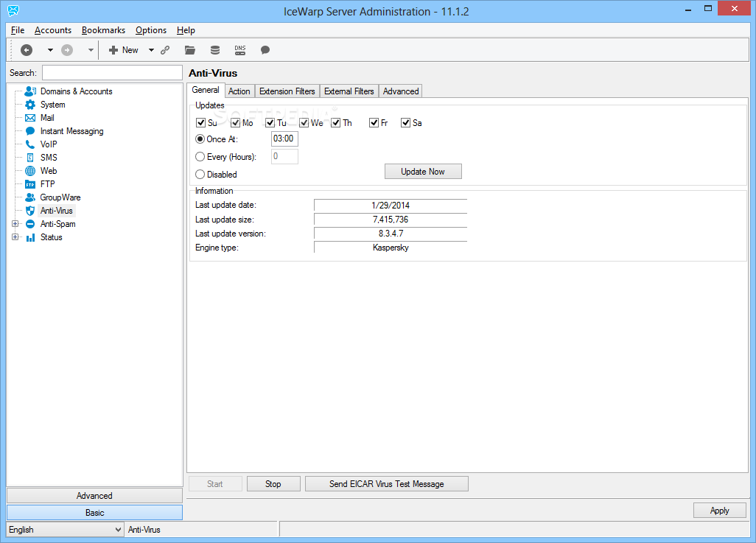Click the GroupWare people icon
Image resolution: width=756 pixels, height=543 pixels.
pyautogui.click(x=30, y=197)
